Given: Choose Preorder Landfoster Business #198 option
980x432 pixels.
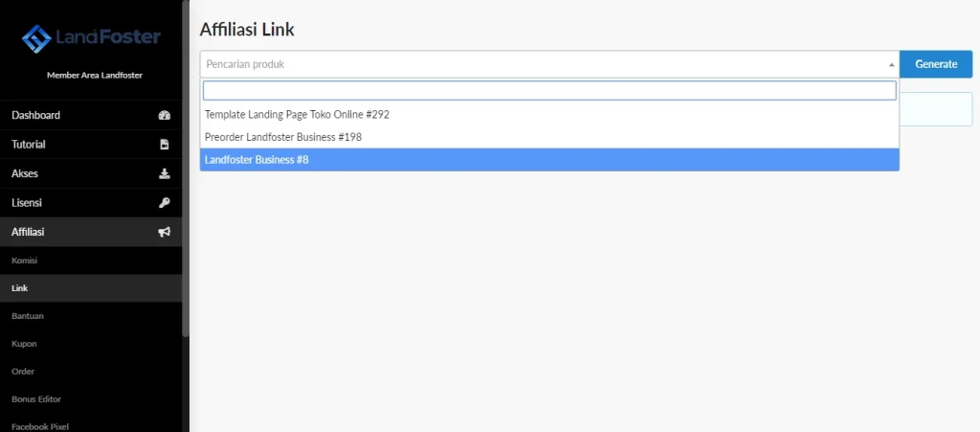Looking at the screenshot, I should 283,137.
